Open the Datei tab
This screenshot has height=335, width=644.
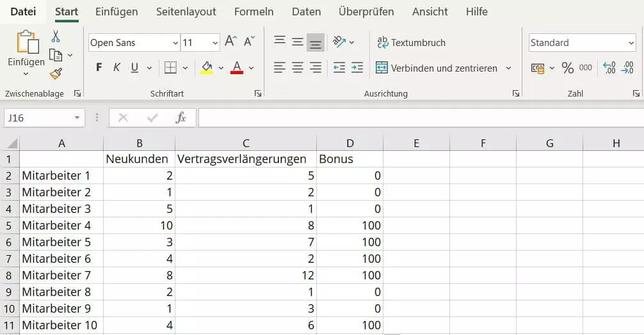pos(23,12)
